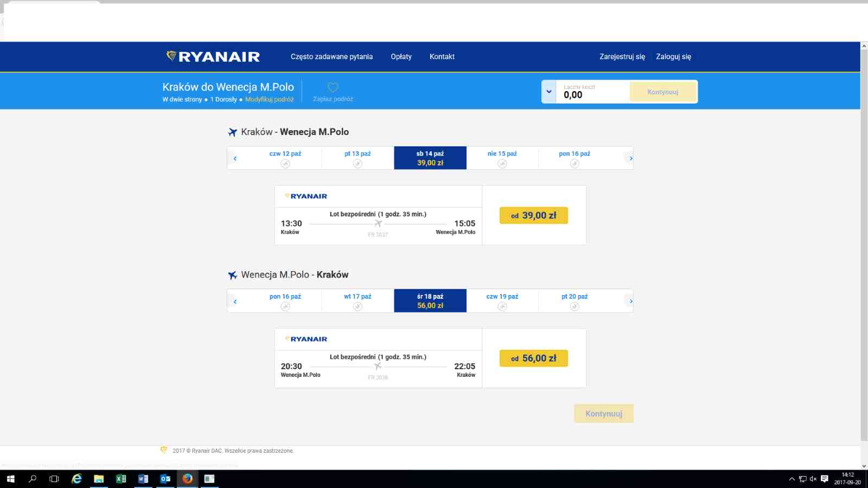868x488 pixels.
Task: Click Modyfikuj podróż link
Action: coord(269,99)
